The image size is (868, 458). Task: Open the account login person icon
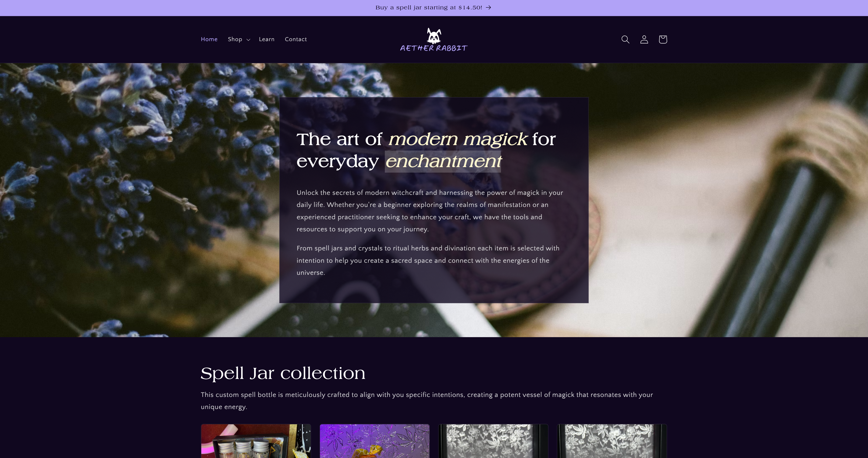click(x=644, y=39)
